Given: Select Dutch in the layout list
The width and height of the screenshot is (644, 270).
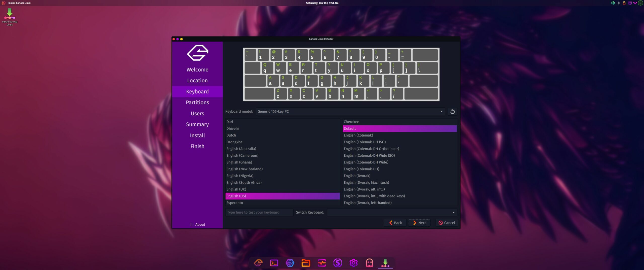Looking at the screenshot, I should [283, 136].
